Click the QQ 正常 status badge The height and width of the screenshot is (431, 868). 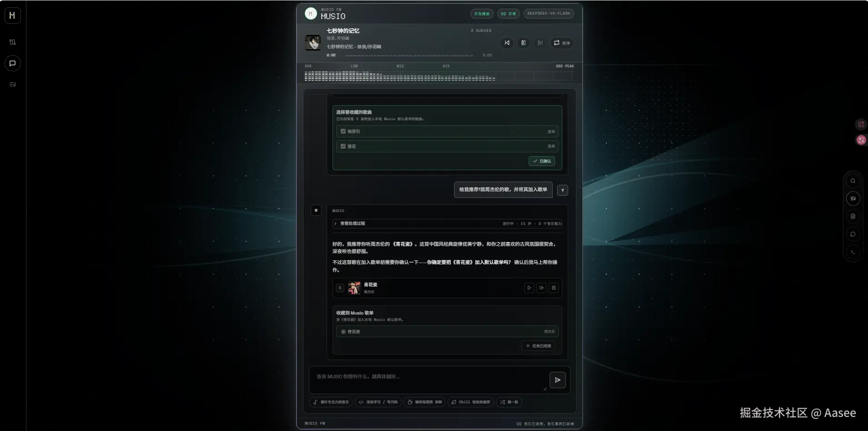click(x=508, y=14)
